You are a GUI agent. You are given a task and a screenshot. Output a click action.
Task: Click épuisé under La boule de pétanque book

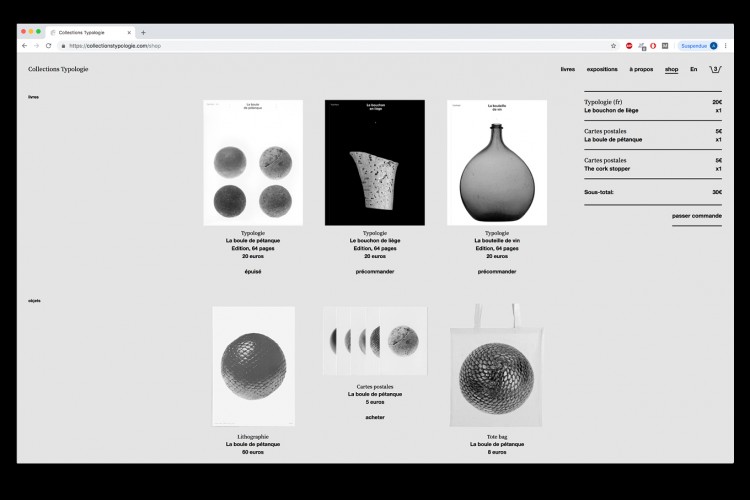[x=253, y=271]
